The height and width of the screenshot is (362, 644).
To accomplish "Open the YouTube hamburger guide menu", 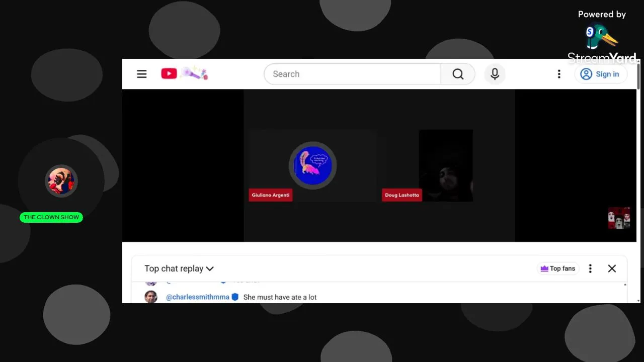I will (x=142, y=74).
